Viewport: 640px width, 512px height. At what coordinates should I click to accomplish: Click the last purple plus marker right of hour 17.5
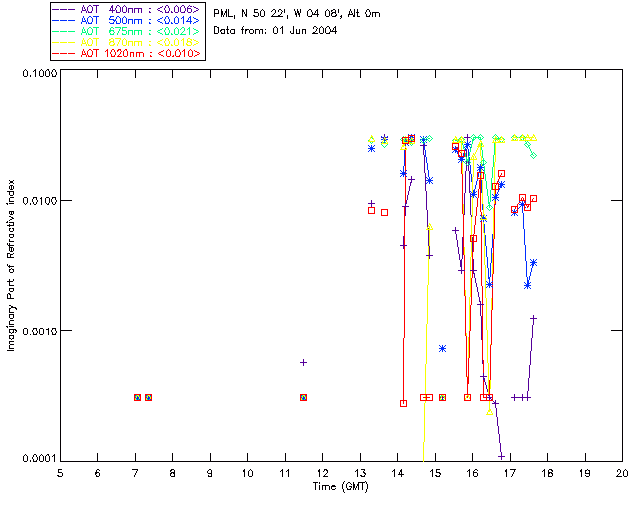534,318
